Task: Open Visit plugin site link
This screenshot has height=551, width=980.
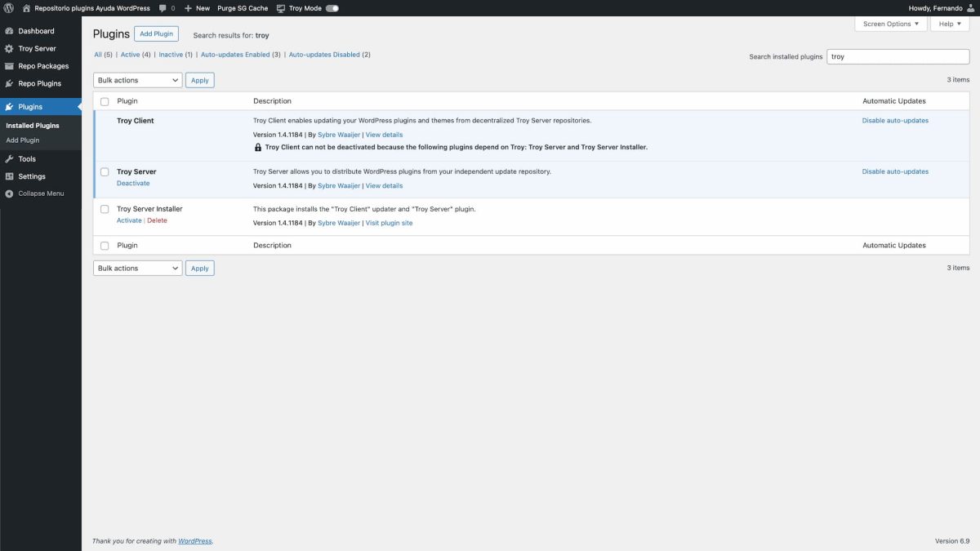Action: coord(389,223)
